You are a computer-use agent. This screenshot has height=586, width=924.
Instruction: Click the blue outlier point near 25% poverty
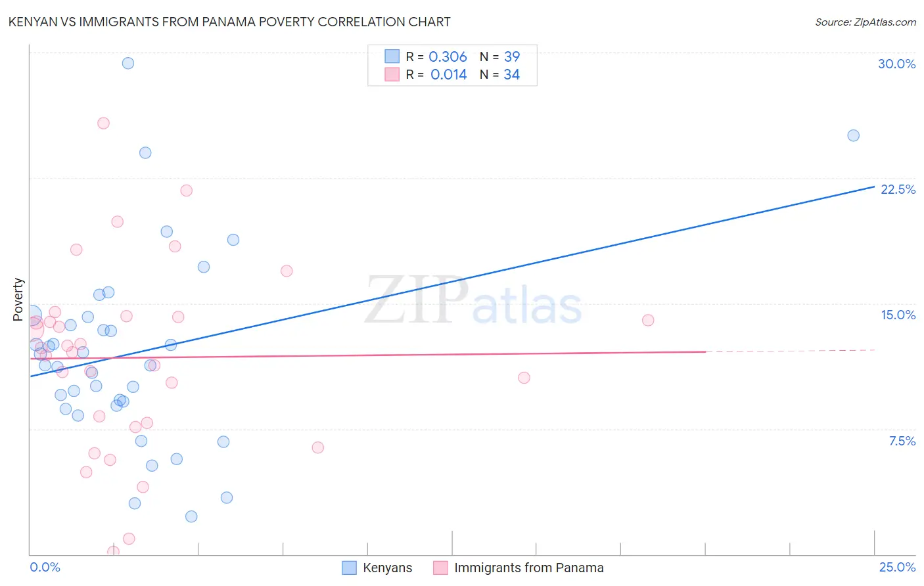[x=853, y=135]
